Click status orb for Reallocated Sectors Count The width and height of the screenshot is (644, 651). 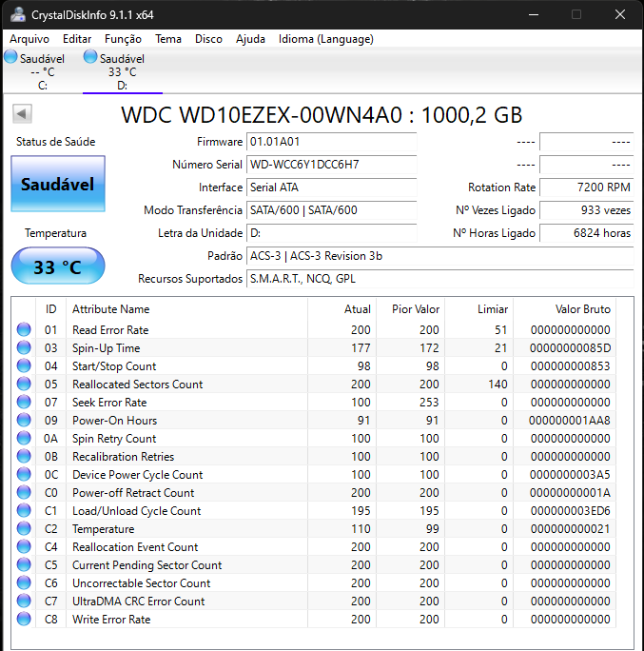click(x=24, y=384)
